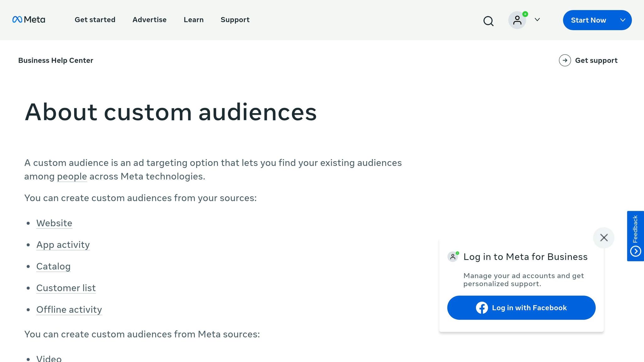This screenshot has height=362, width=644.
Task: Open the Feedback side tab
Action: click(x=636, y=236)
